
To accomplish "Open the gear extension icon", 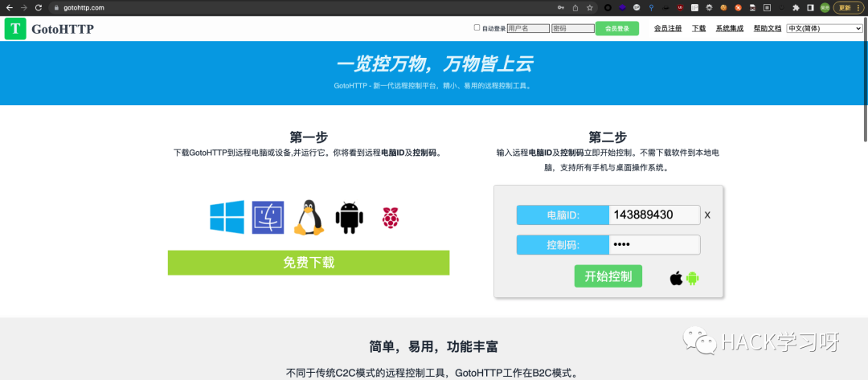I will [709, 8].
